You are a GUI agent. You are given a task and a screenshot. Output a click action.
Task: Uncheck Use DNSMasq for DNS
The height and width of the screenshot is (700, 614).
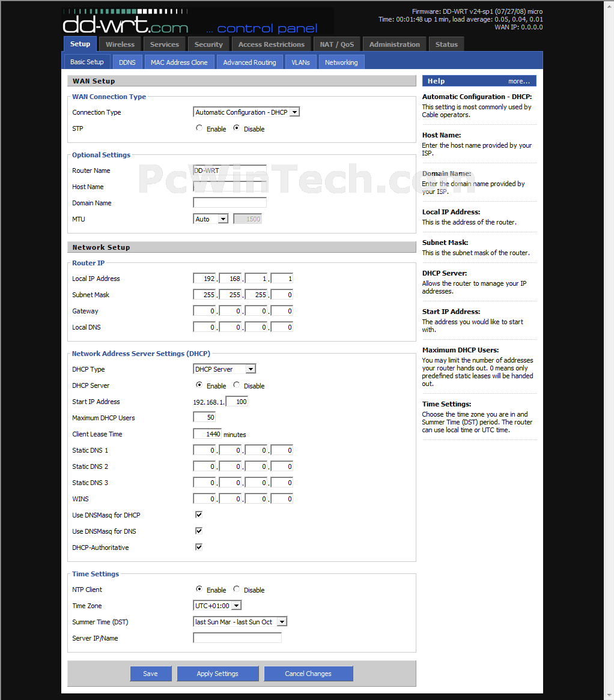tap(199, 531)
